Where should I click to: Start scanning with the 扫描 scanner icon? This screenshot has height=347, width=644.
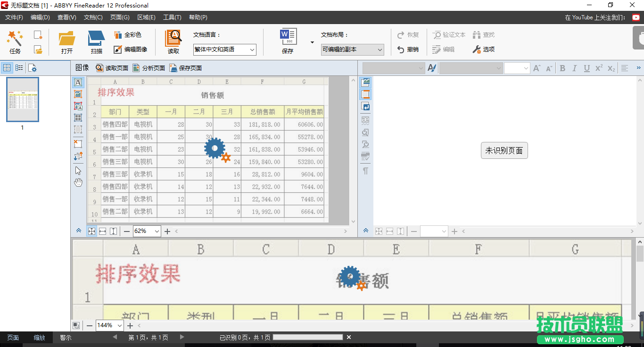tap(96, 39)
